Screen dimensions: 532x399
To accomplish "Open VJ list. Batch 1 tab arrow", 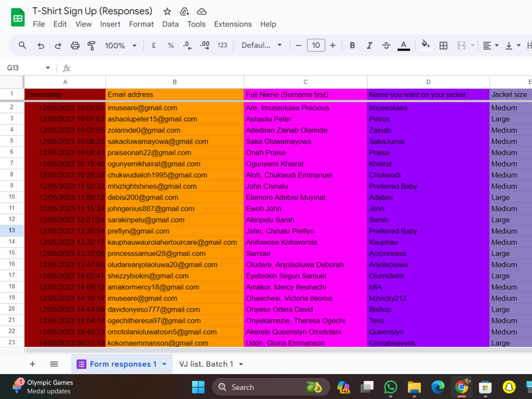I will (x=241, y=364).
